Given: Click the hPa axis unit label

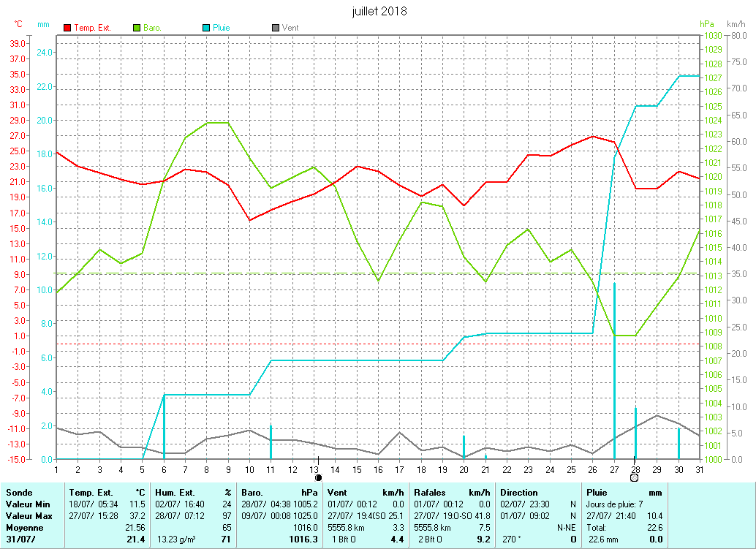Looking at the screenshot, I should (x=706, y=24).
